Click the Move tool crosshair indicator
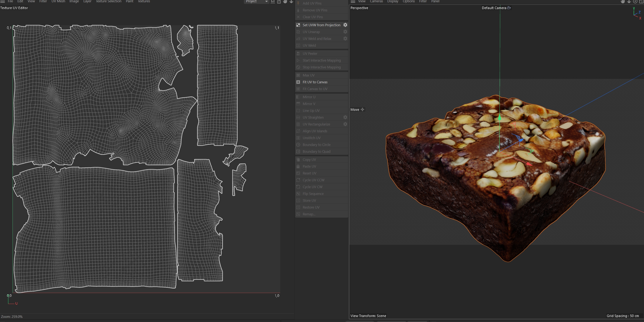 pyautogui.click(x=362, y=110)
